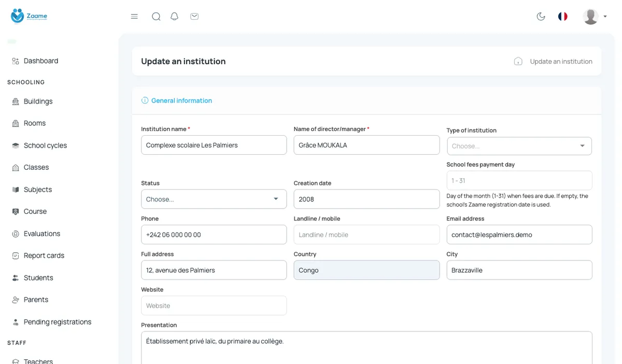This screenshot has height=364, width=622.
Task: Click the Update an institution page title
Action: click(x=183, y=62)
